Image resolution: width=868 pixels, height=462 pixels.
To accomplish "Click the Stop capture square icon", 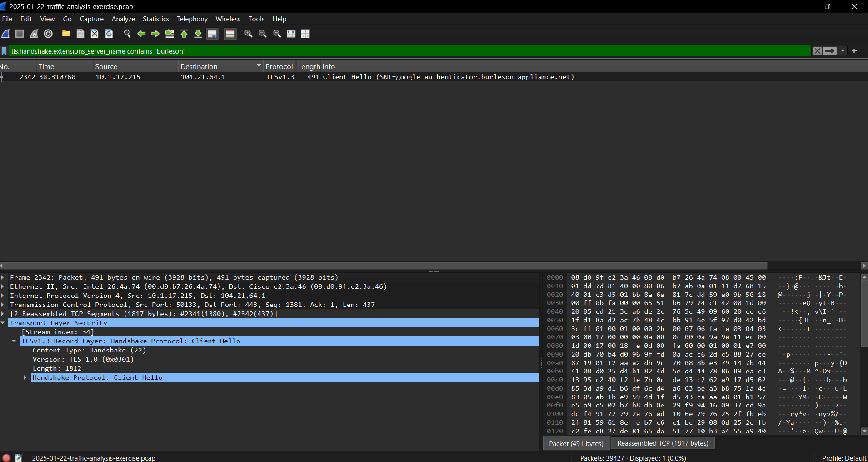I will 20,34.
